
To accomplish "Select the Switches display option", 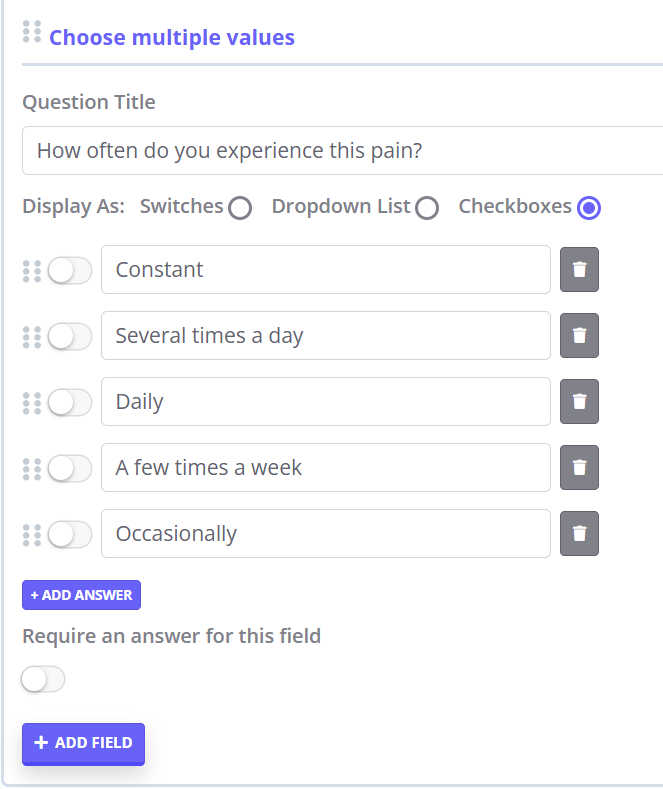I will click(240, 207).
